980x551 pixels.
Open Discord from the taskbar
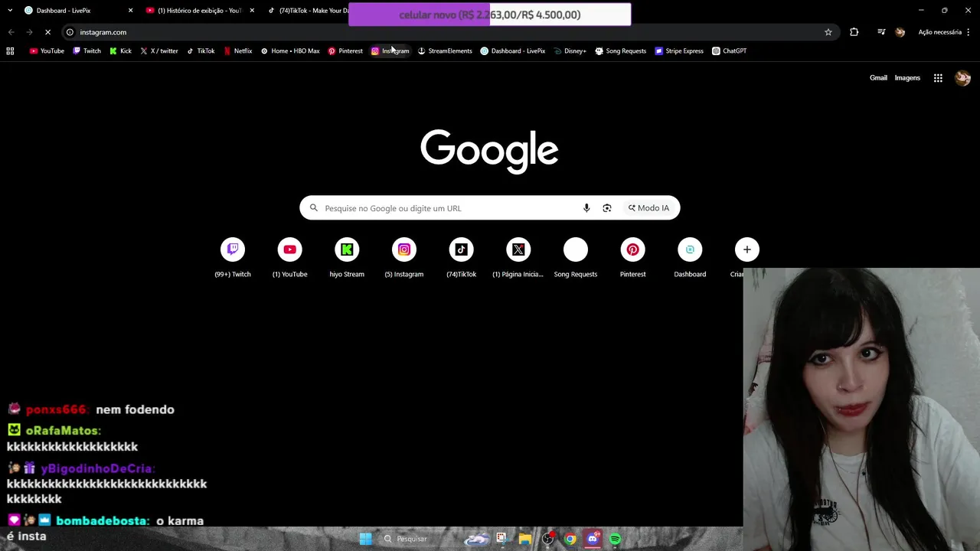click(x=593, y=539)
